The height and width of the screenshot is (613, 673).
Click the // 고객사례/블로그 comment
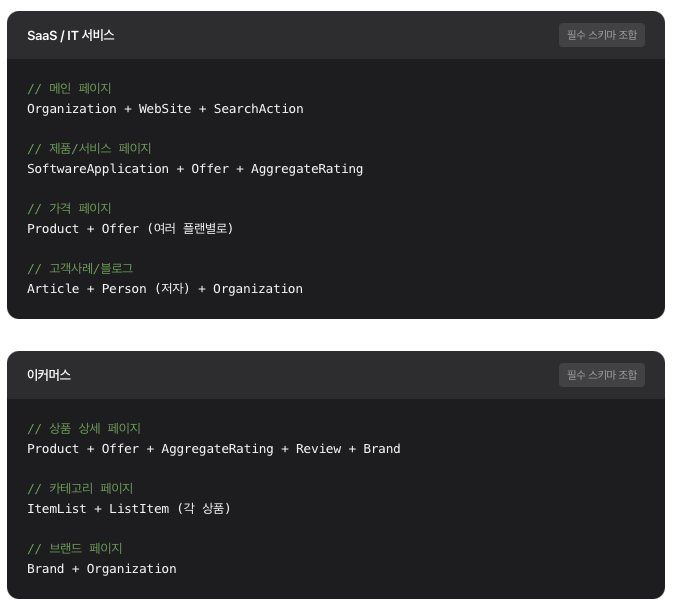click(80, 268)
